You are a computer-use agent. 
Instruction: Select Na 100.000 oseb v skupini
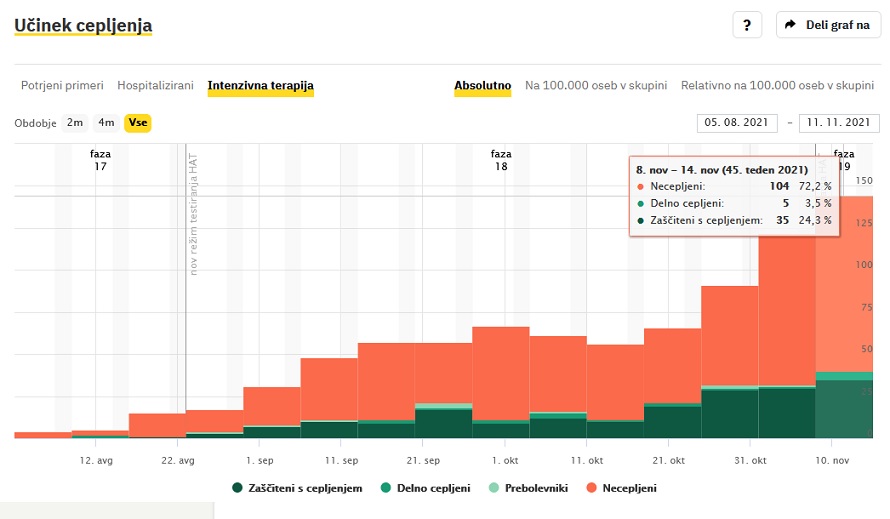pyautogui.click(x=596, y=86)
